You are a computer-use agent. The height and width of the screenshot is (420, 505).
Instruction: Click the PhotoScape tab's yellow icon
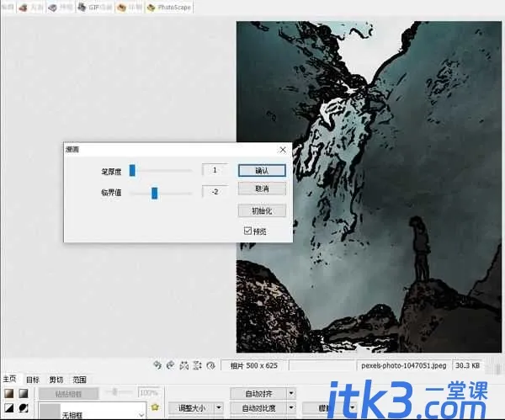pyautogui.click(x=151, y=8)
